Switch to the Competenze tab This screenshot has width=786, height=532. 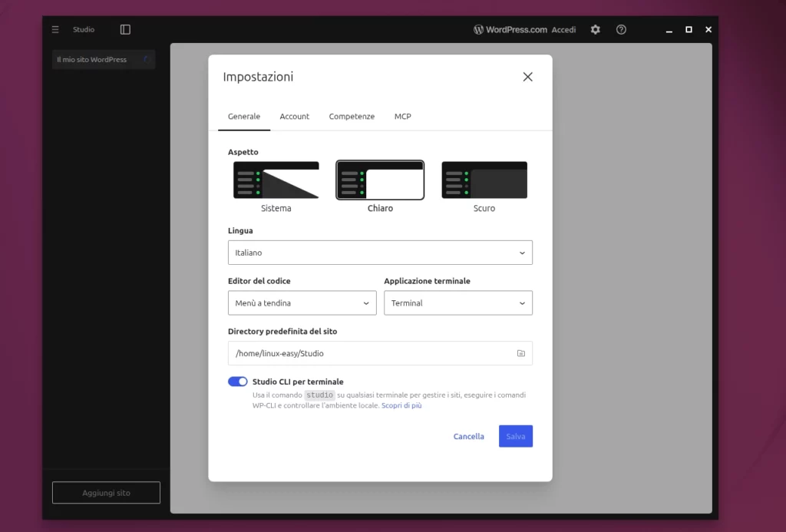click(352, 117)
